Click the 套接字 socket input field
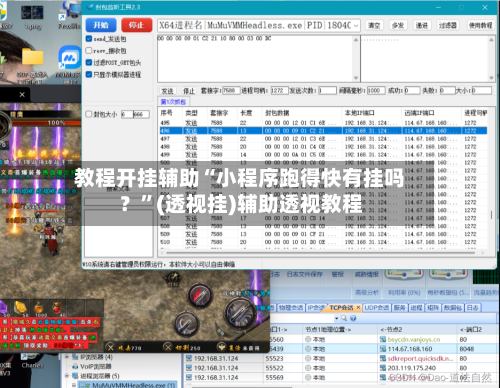 point(231,90)
